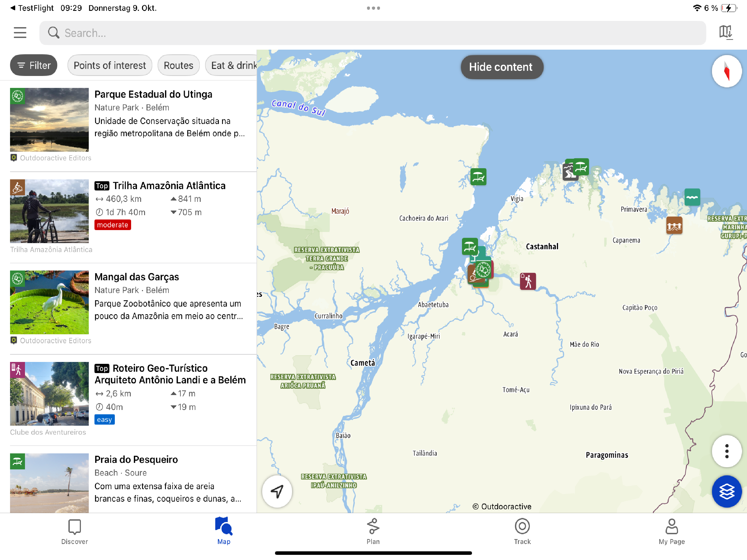The width and height of the screenshot is (747, 560).
Task: Select the teal water marker near Primavera
Action: pyautogui.click(x=692, y=197)
